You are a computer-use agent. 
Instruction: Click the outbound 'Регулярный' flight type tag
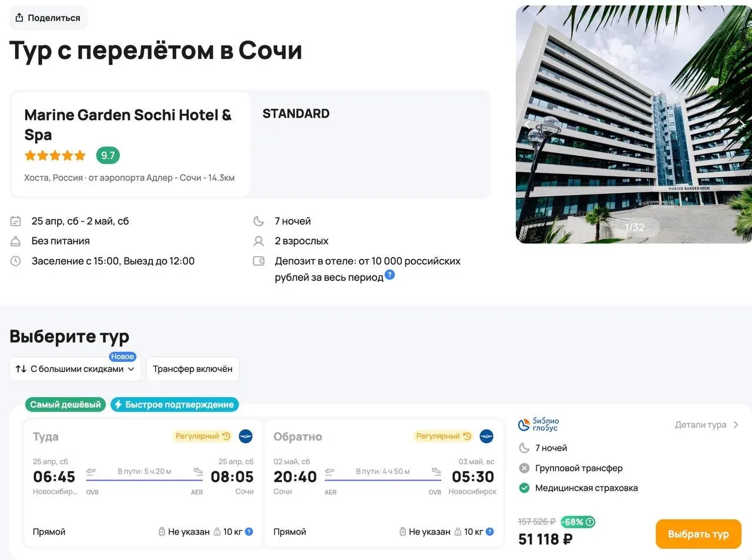(203, 436)
